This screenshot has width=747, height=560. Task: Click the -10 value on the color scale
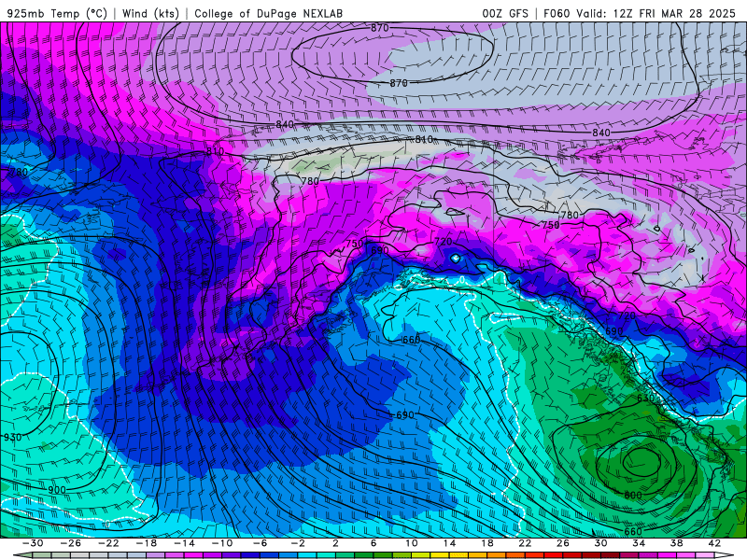click(222, 543)
